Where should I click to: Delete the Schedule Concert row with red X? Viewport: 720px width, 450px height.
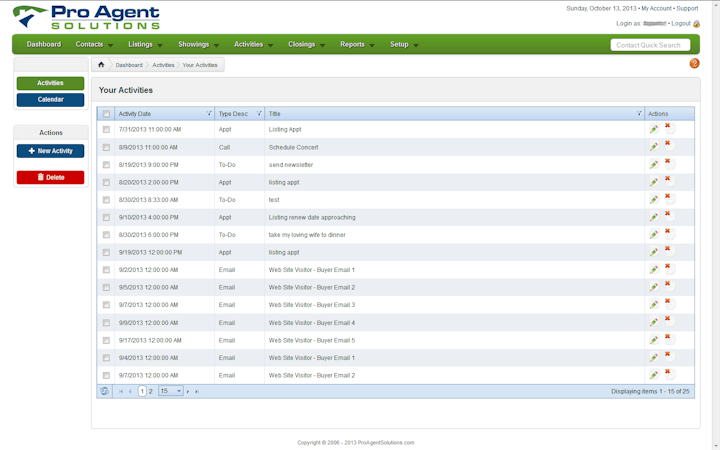coord(669,145)
